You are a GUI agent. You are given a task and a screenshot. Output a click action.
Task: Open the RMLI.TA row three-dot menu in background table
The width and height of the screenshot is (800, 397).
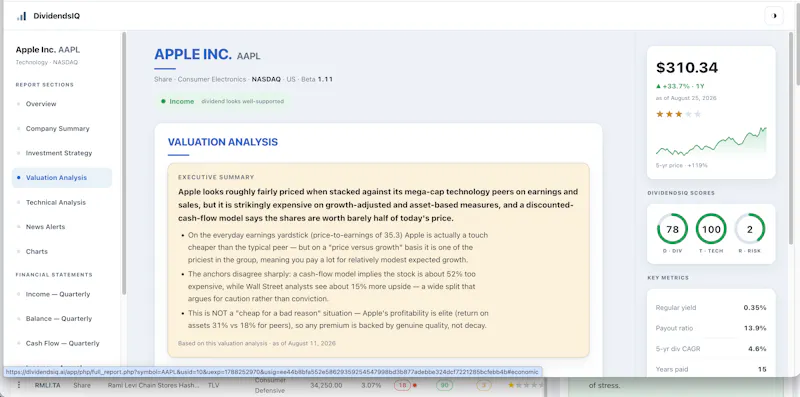point(19,385)
